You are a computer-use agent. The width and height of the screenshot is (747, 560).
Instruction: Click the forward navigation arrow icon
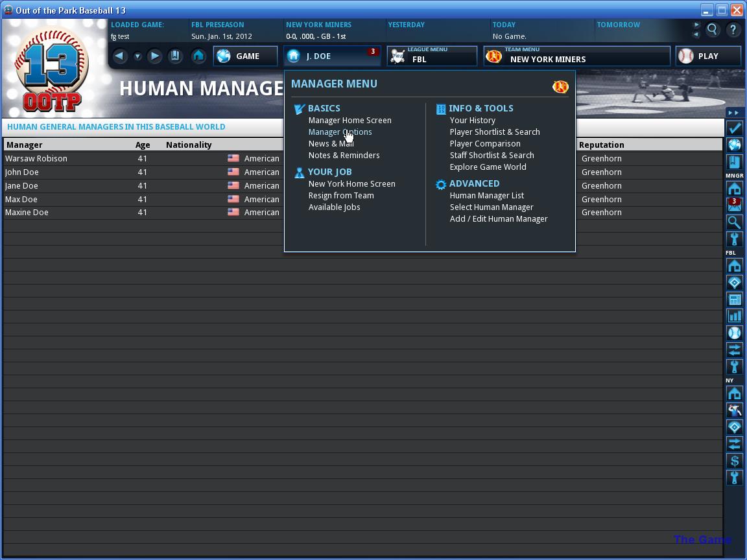pos(154,56)
